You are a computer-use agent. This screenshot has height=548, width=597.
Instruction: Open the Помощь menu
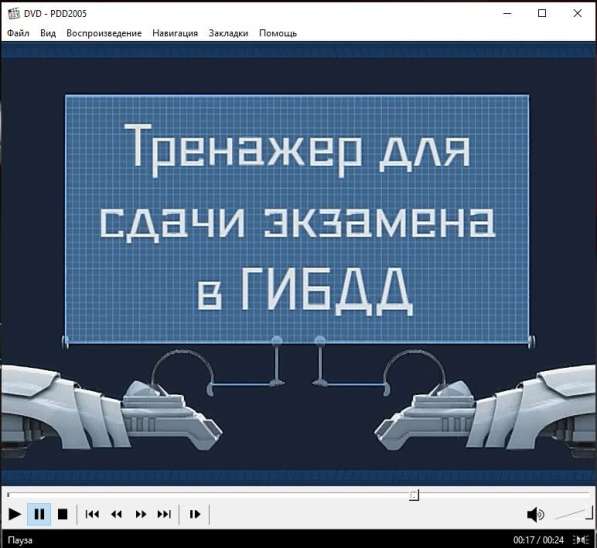(x=278, y=33)
